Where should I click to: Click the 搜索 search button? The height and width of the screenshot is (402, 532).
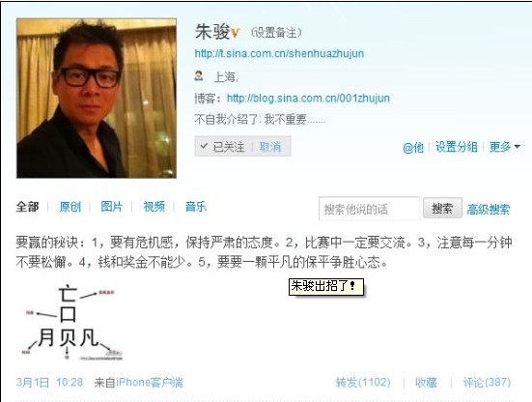tap(442, 208)
